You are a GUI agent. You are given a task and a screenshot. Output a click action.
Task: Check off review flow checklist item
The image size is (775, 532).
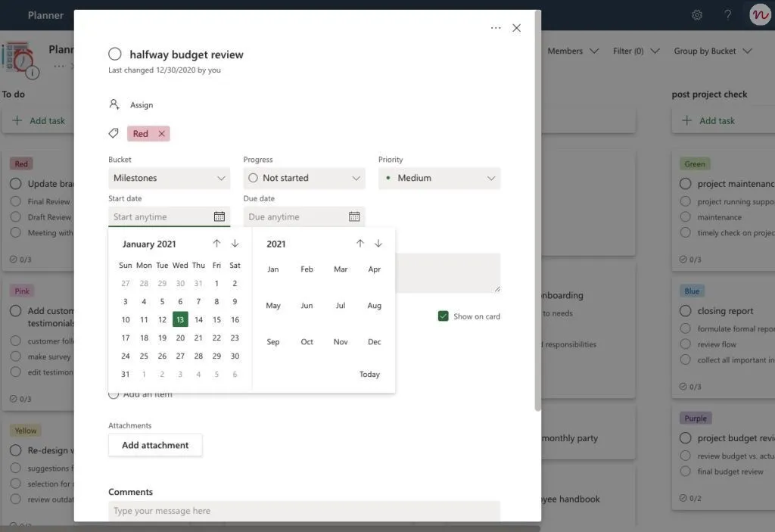685,344
